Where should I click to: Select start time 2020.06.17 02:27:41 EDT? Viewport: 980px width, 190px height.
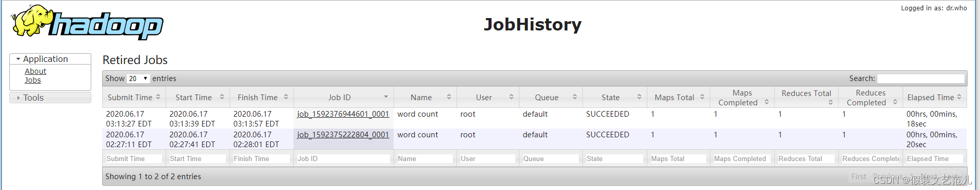(192, 139)
